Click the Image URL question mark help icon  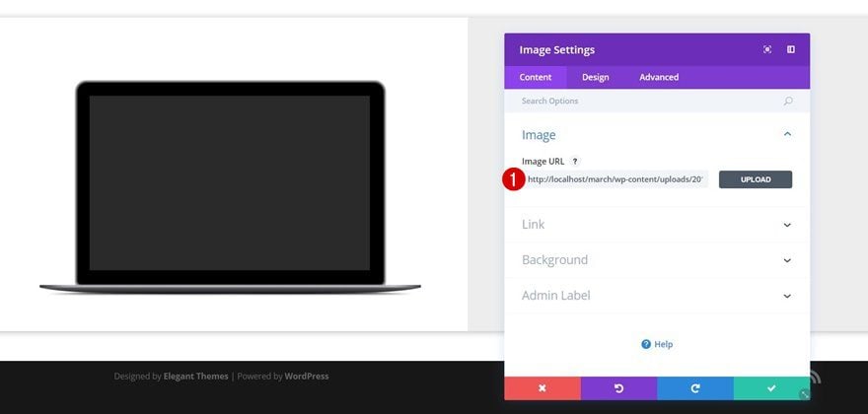pyautogui.click(x=575, y=162)
